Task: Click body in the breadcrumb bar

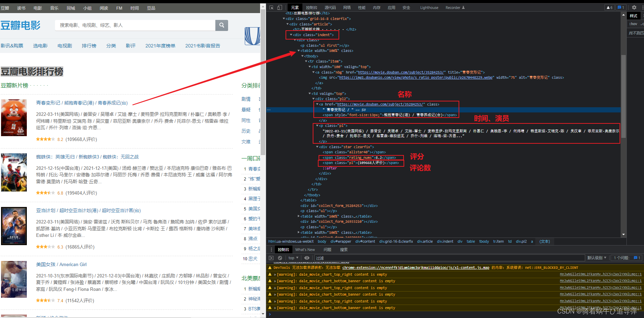Action: tap(322, 241)
